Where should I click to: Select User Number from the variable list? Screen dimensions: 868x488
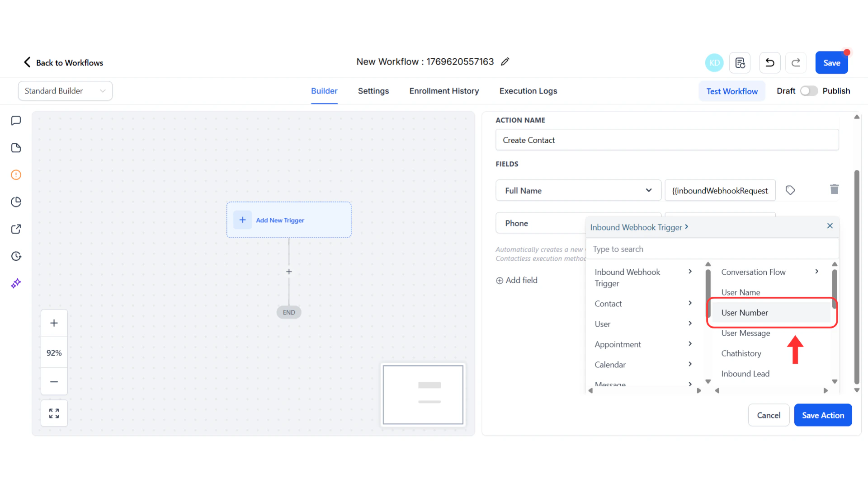pos(745,312)
